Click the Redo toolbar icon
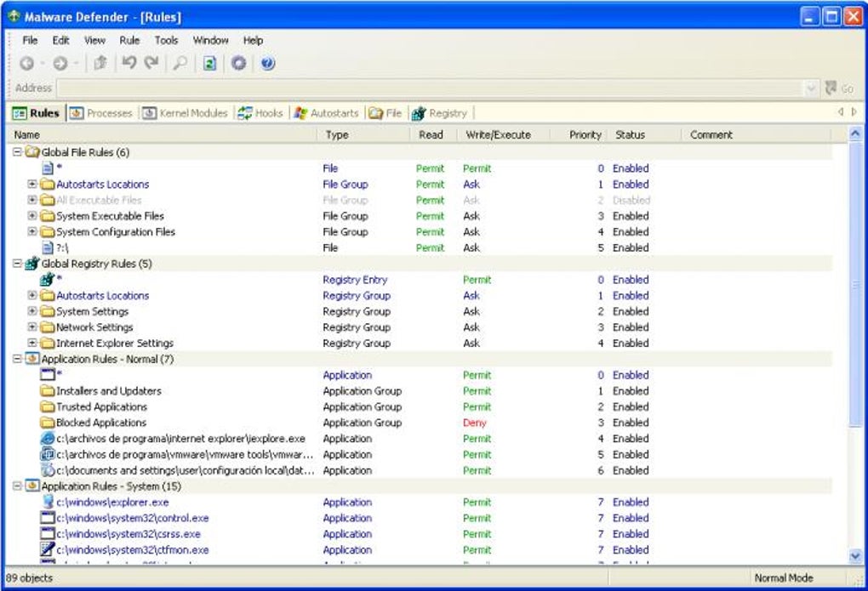The height and width of the screenshot is (591, 868). (x=151, y=63)
